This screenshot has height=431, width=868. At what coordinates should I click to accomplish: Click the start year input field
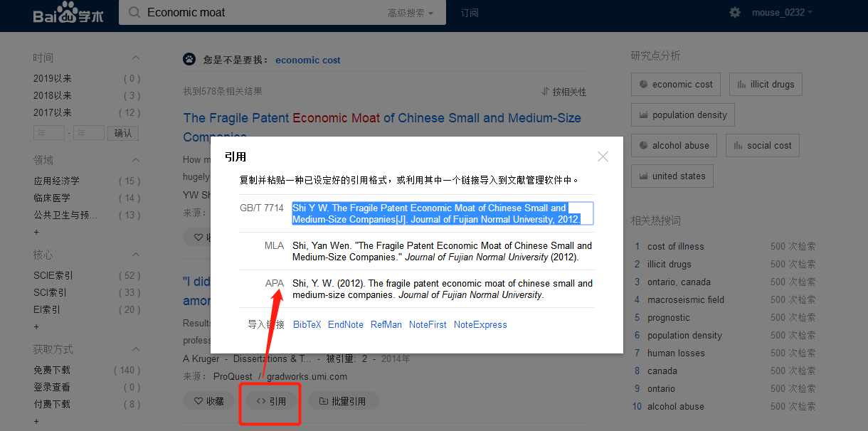(49, 133)
